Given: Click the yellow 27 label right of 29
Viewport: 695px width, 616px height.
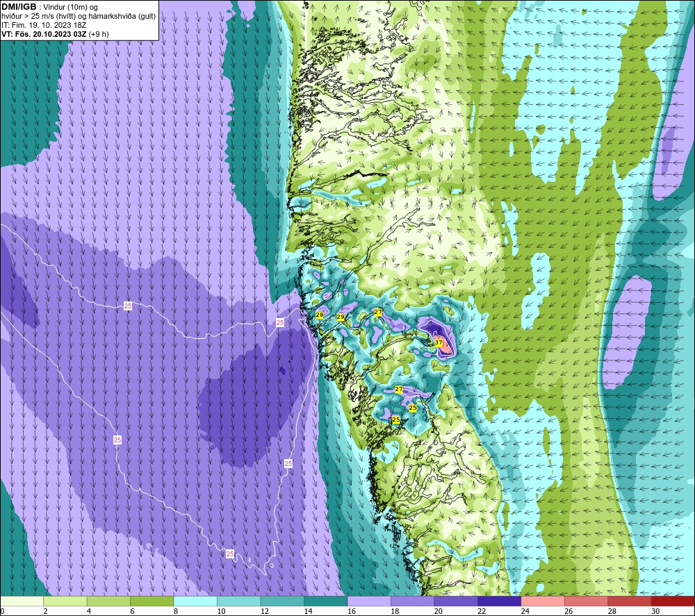Looking at the screenshot, I should [x=378, y=313].
